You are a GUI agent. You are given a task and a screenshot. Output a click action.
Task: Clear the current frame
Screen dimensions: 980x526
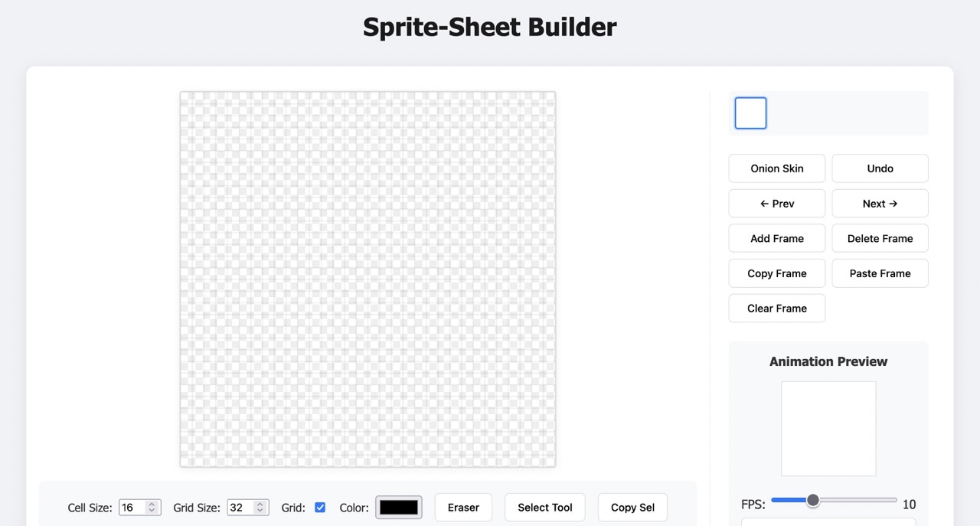tap(776, 308)
